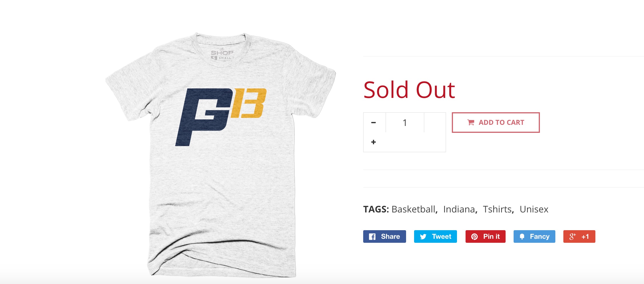The height and width of the screenshot is (284, 644).
Task: Give a Google +1 to the product
Action: [x=579, y=236]
